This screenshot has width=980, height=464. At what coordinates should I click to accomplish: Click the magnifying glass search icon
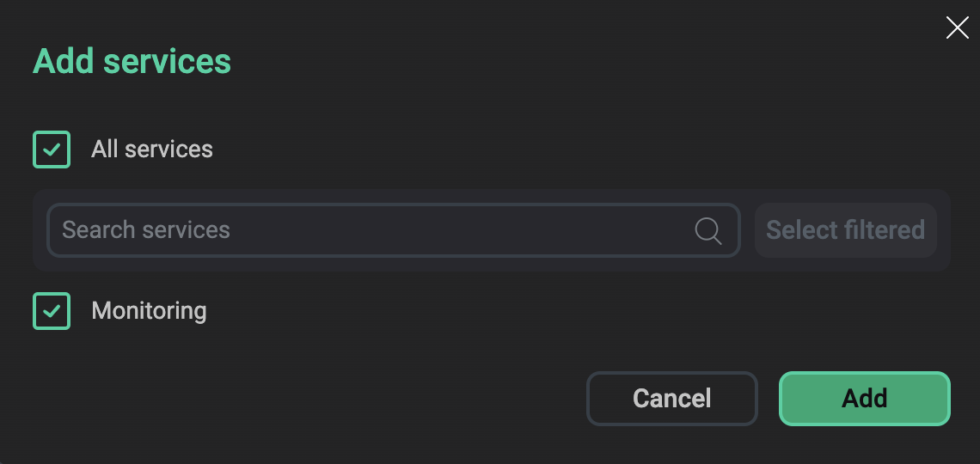(707, 230)
